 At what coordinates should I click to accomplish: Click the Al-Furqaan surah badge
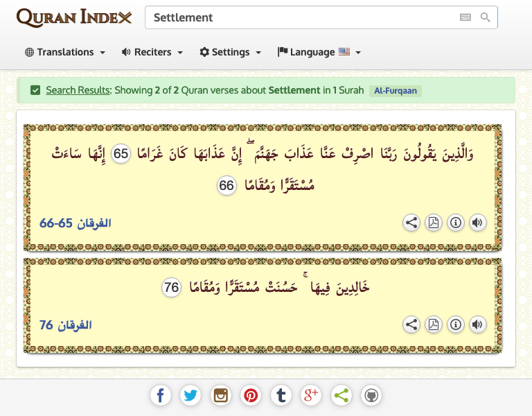pos(396,90)
